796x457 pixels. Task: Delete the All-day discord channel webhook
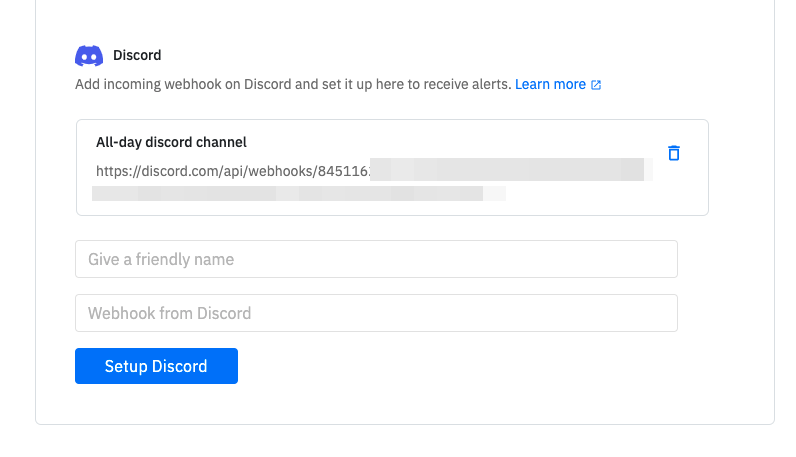point(674,153)
